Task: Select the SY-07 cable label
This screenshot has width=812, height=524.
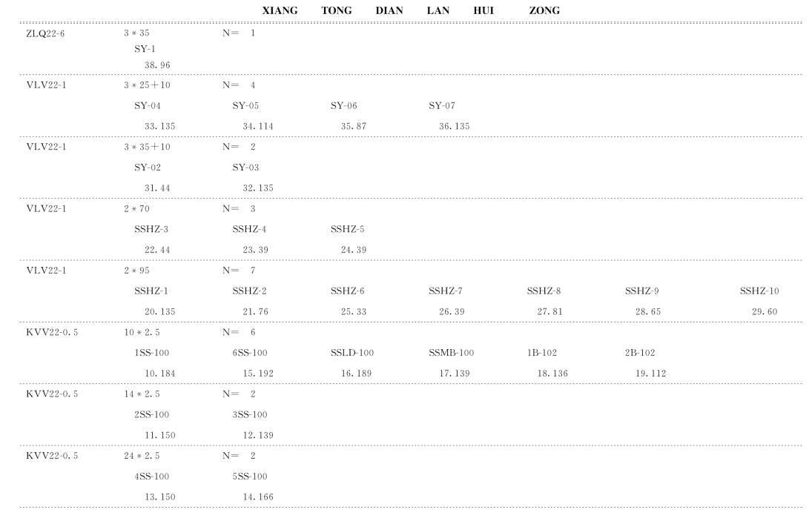Action: click(x=442, y=106)
